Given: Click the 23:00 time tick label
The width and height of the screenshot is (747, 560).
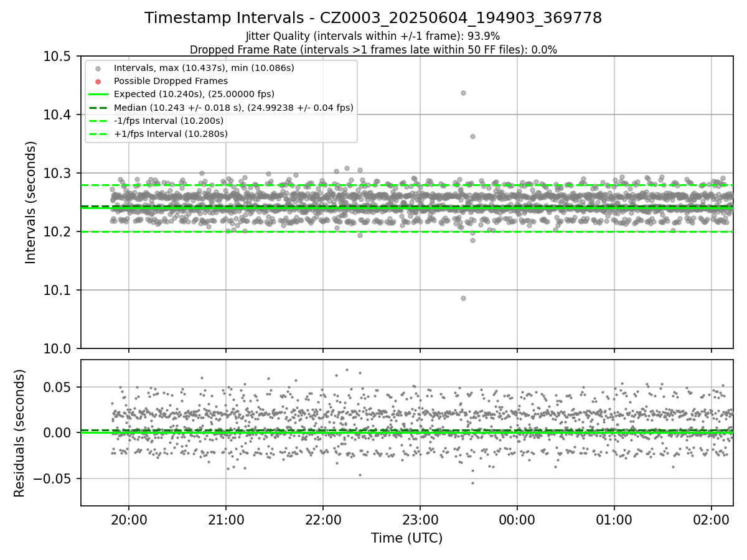Looking at the screenshot, I should [420, 519].
